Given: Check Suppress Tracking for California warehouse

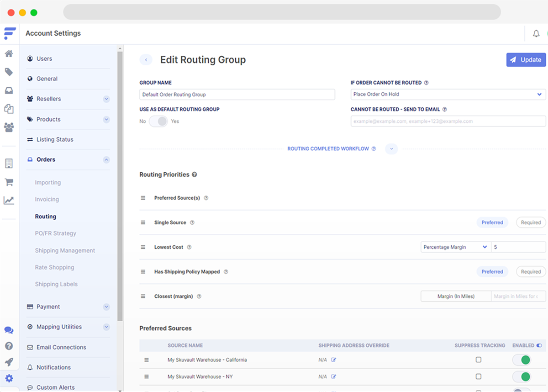Looking at the screenshot, I should (x=478, y=360).
